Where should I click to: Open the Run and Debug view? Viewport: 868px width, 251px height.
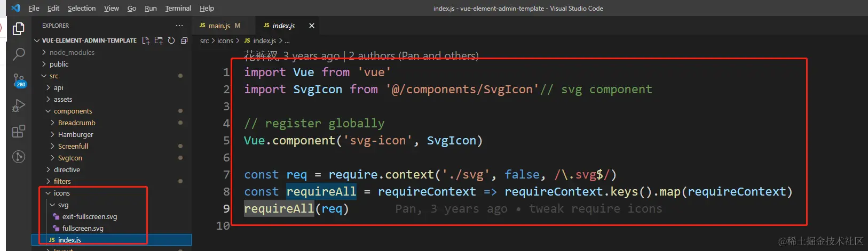click(x=19, y=106)
